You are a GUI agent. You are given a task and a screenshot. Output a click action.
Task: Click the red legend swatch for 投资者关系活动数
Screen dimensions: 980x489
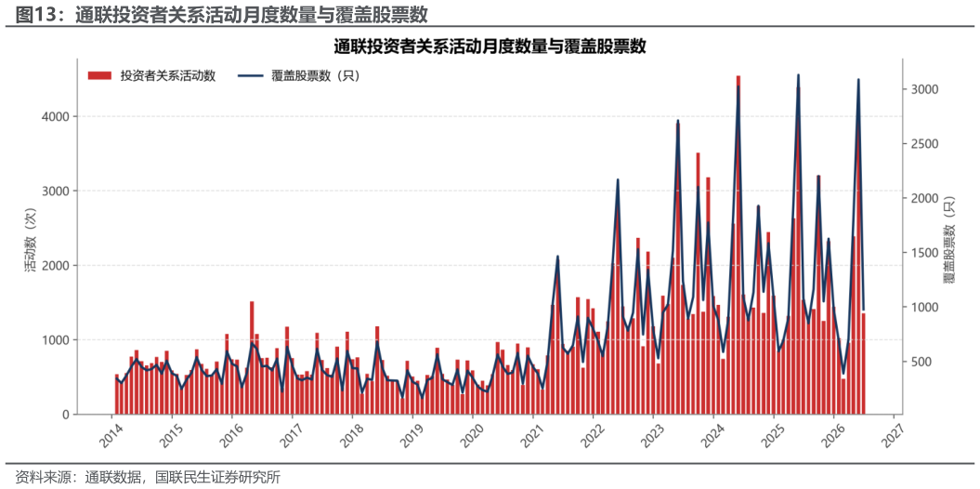tap(99, 75)
